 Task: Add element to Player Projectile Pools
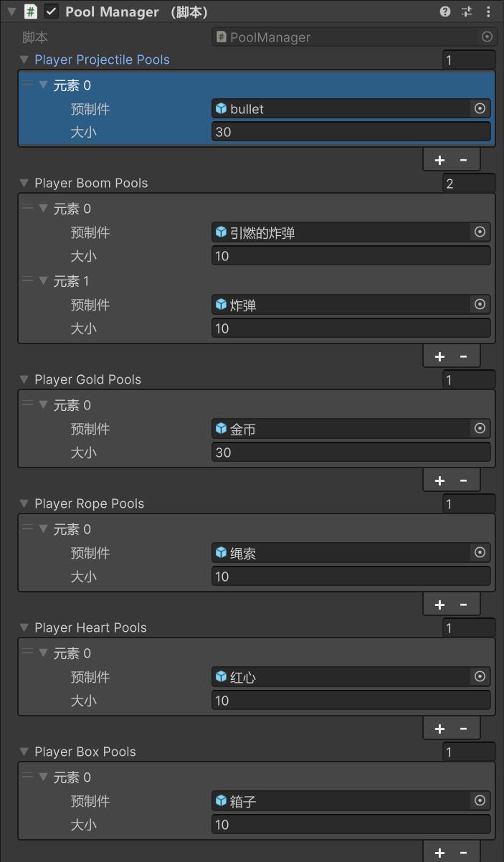[439, 160]
